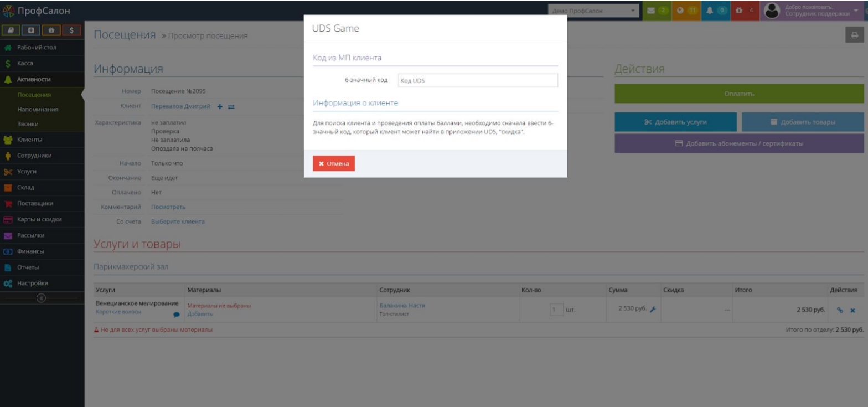Click Добавить услуги button

coord(675,122)
